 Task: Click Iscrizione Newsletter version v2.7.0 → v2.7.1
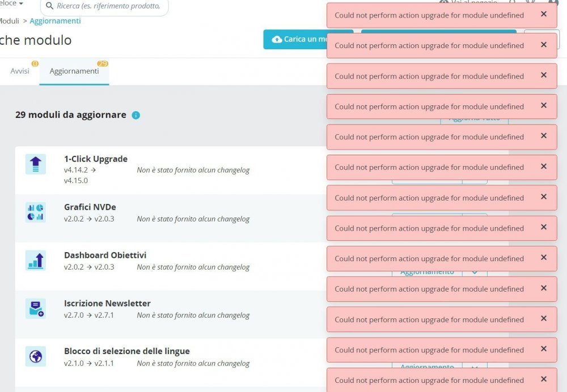coord(89,315)
